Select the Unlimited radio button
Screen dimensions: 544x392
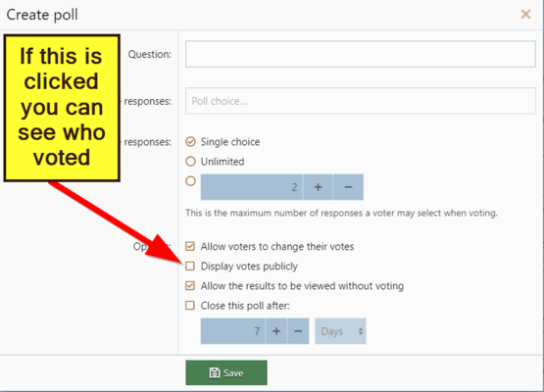click(x=190, y=162)
